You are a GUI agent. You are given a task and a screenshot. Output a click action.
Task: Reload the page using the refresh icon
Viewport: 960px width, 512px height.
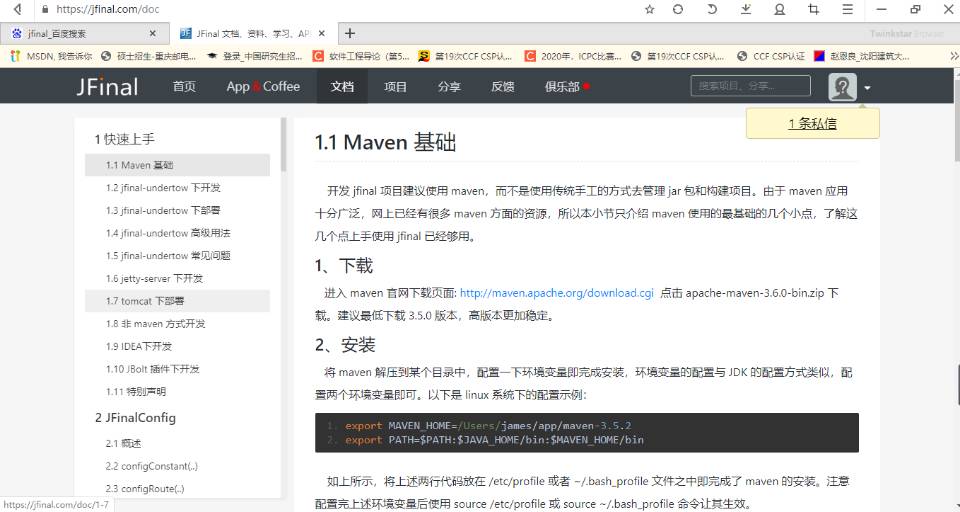click(678, 9)
